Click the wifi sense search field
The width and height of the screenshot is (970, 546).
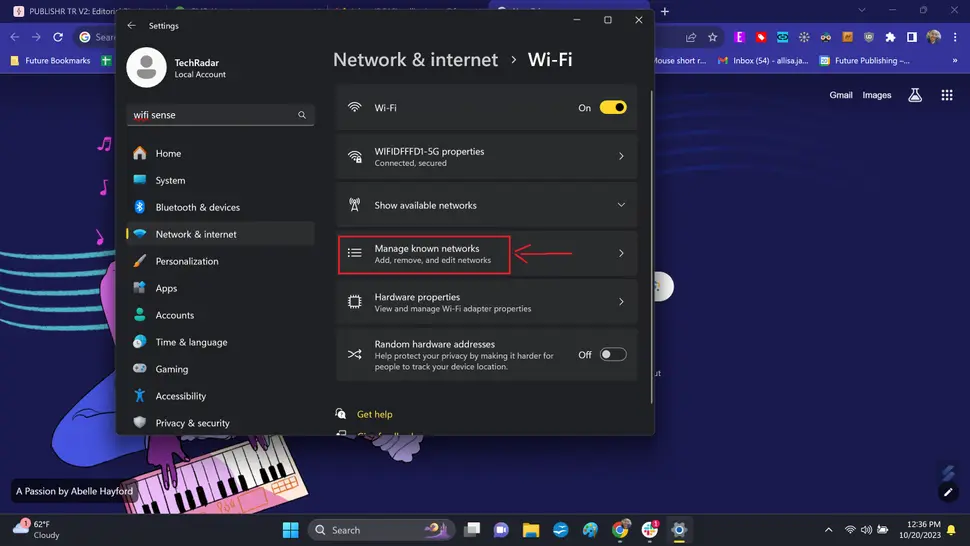coord(220,115)
